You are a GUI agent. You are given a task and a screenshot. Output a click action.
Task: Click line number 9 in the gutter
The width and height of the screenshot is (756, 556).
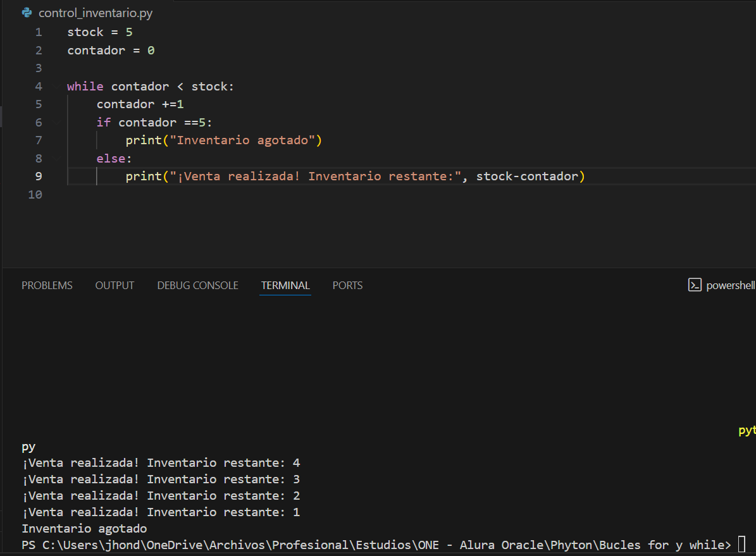39,176
